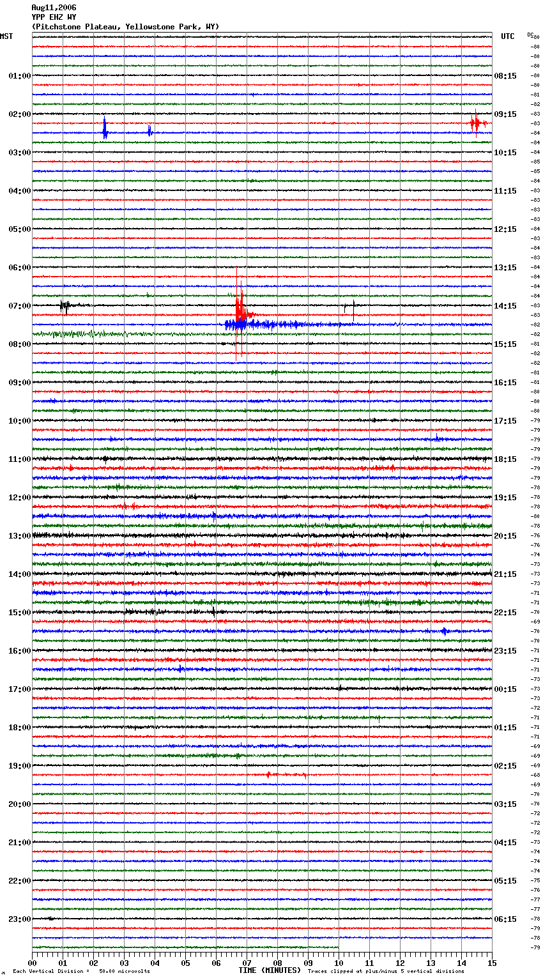Pick the "04:00" MST hour label
The width and height of the screenshot is (543, 980).
pos(20,191)
